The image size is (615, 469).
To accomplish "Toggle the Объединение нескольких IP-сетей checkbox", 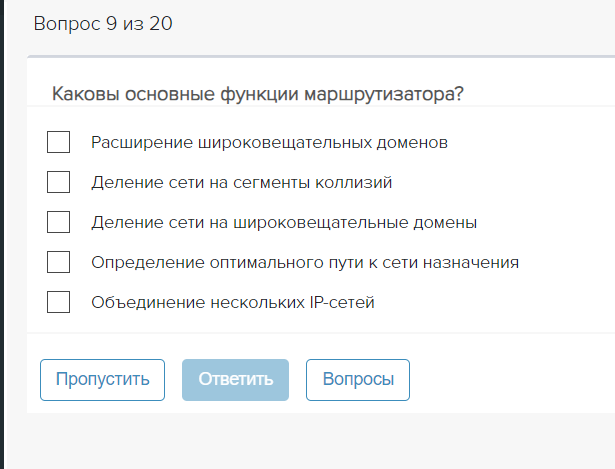I will [x=58, y=302].
